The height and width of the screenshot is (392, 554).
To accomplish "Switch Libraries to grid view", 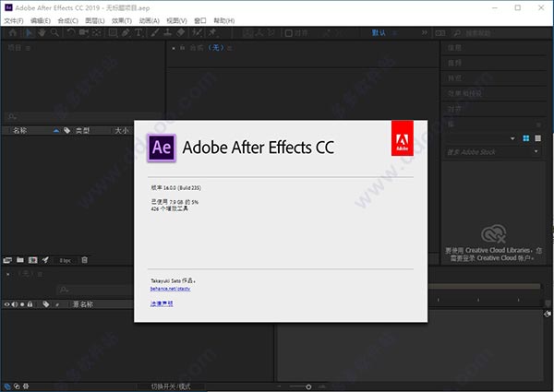I will [x=525, y=138].
